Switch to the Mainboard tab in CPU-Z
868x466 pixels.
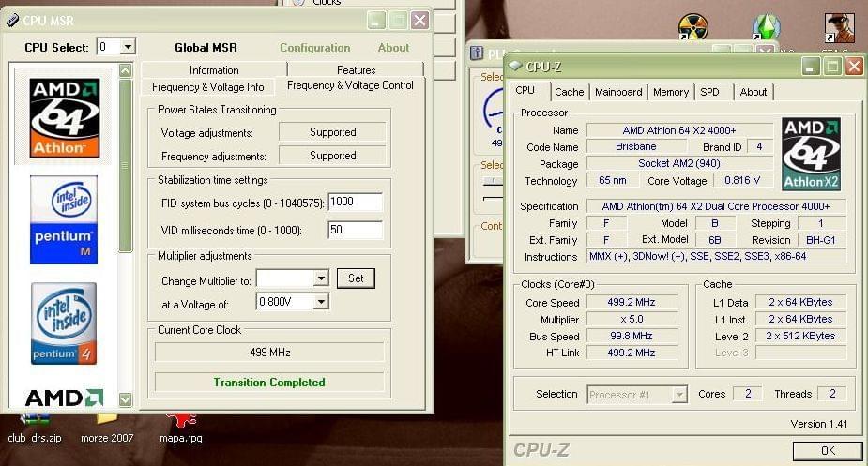point(618,92)
